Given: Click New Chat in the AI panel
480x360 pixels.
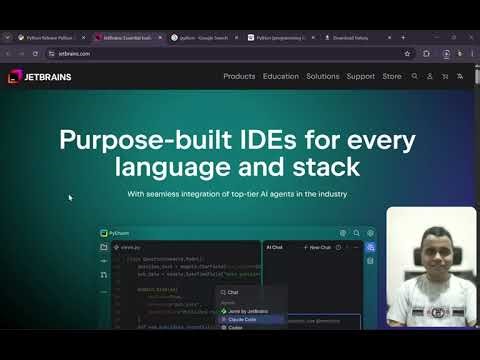Looking at the screenshot, I should point(317,247).
